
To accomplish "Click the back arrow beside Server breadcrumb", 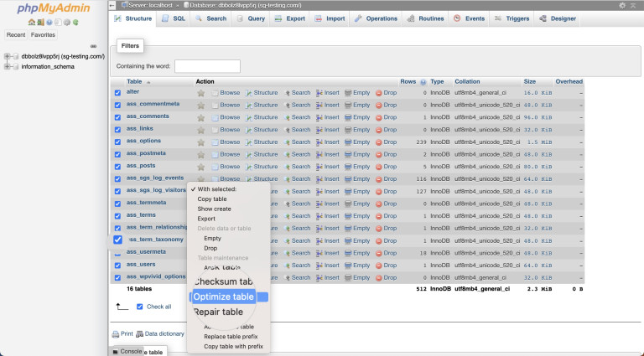I will [112, 5].
